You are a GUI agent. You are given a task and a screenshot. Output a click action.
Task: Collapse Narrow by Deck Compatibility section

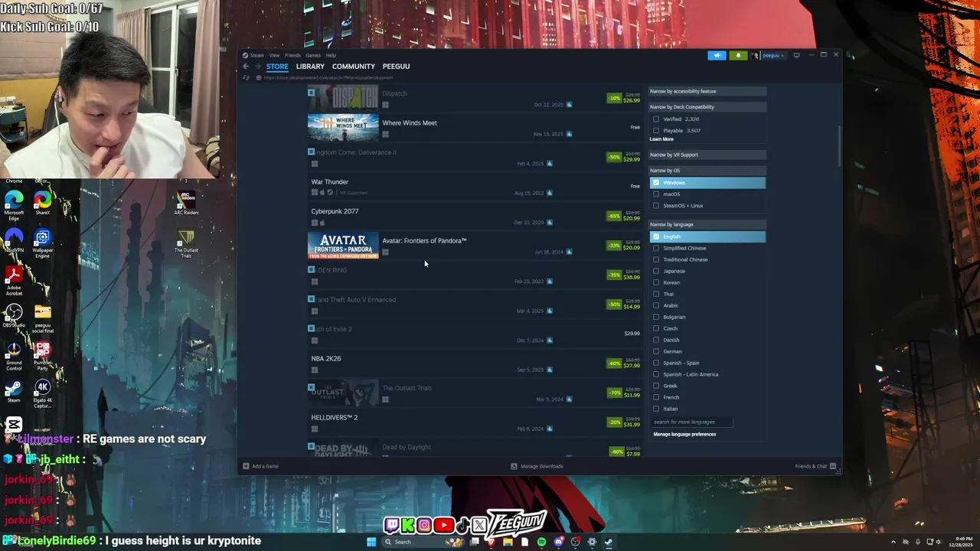click(x=707, y=107)
